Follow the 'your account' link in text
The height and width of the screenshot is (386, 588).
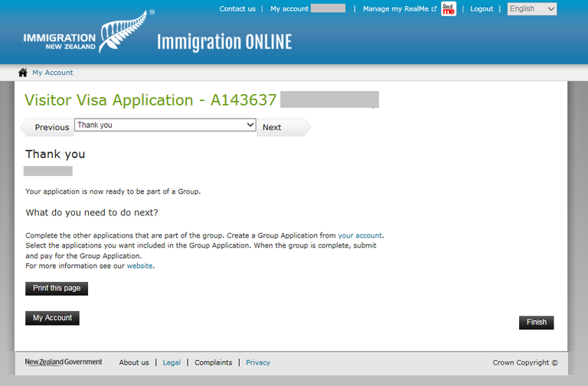click(x=360, y=235)
